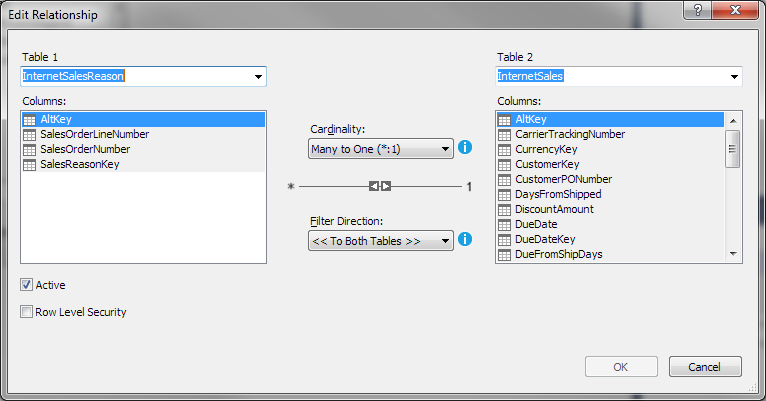Click the Cancel button
Viewport: 766px width, 401px height.
click(705, 366)
